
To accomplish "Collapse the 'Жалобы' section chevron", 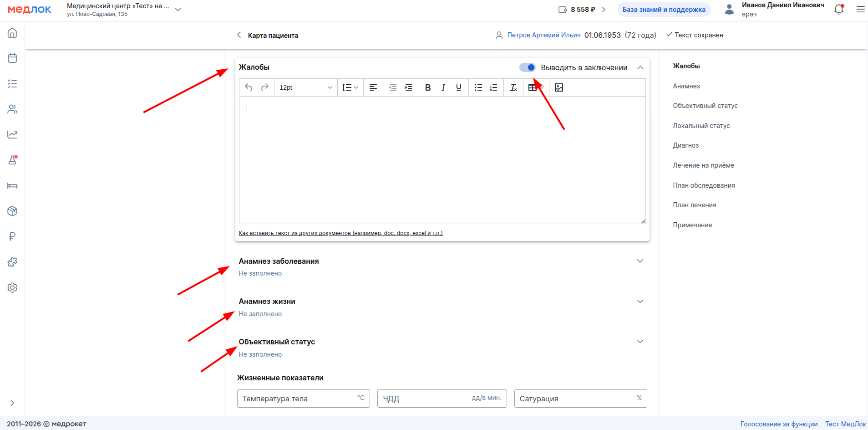I will 640,68.
